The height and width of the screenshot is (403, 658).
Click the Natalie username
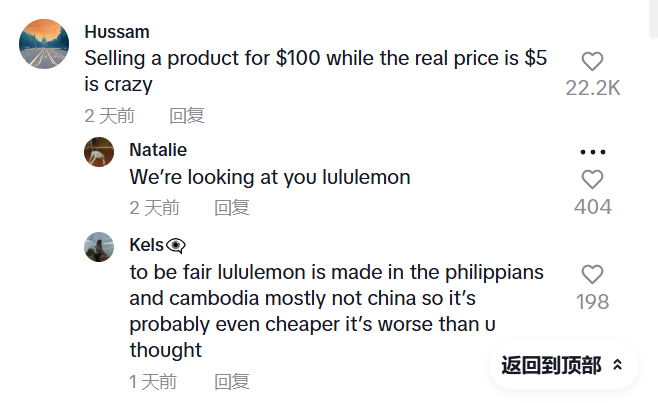click(158, 150)
